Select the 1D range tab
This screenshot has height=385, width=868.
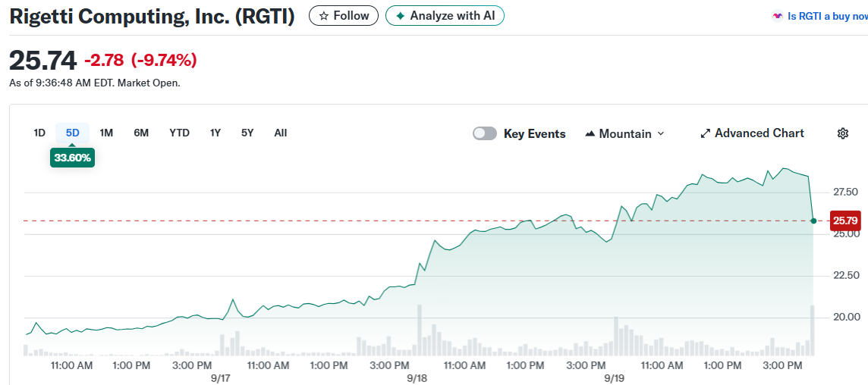click(x=39, y=133)
